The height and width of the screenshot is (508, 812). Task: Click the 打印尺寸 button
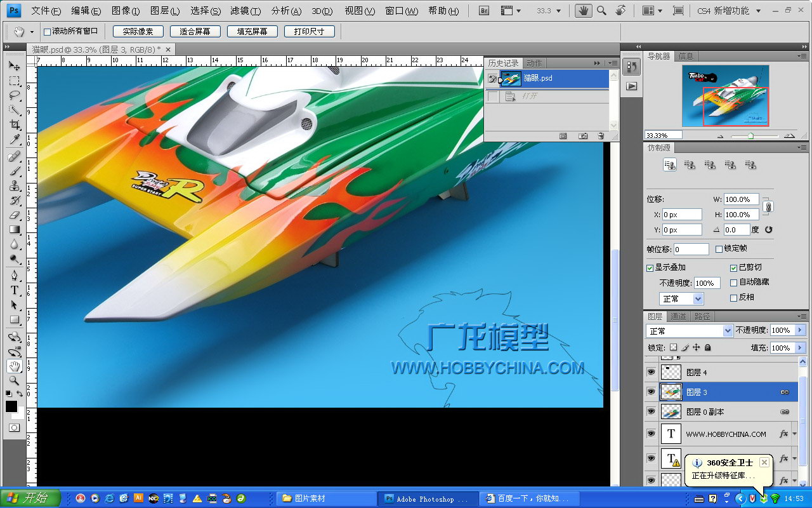[x=309, y=31]
